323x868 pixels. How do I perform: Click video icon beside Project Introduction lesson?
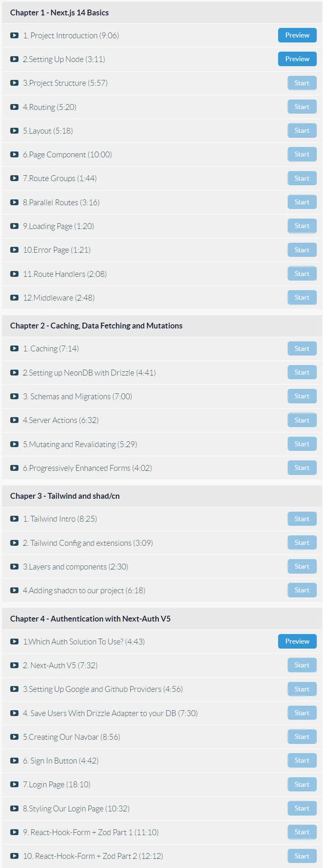[14, 35]
